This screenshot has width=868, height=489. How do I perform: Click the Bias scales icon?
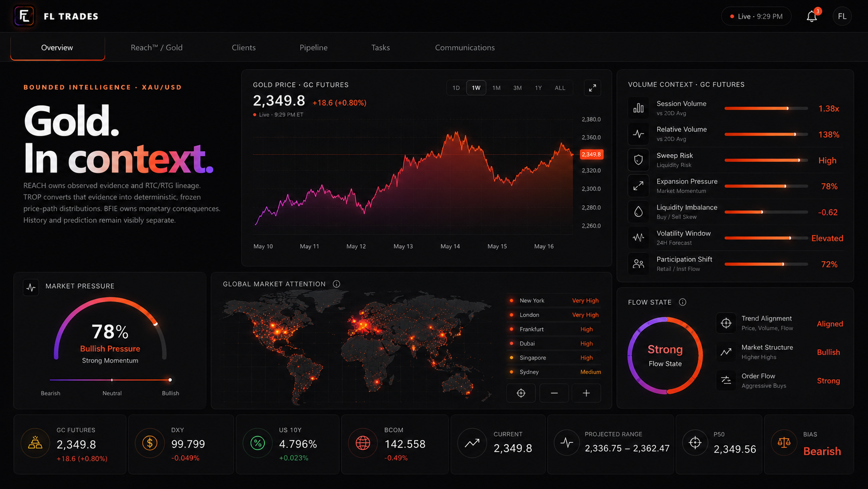tap(784, 443)
